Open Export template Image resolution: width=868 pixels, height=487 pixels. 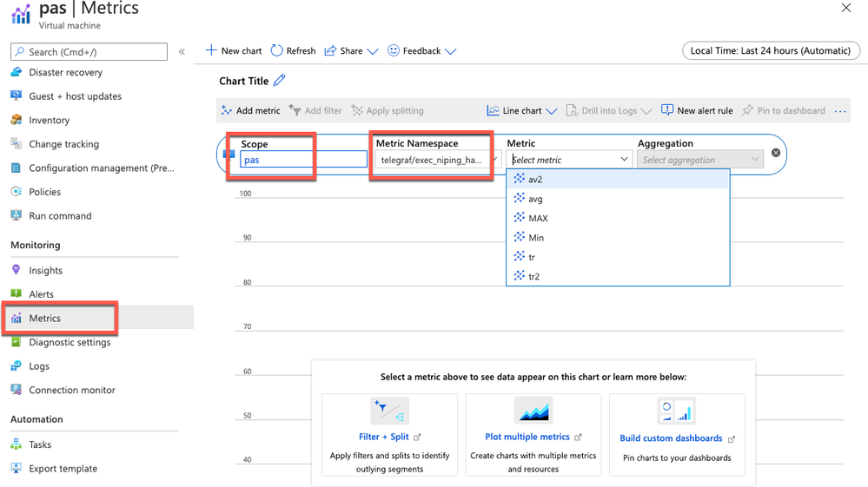tap(63, 468)
